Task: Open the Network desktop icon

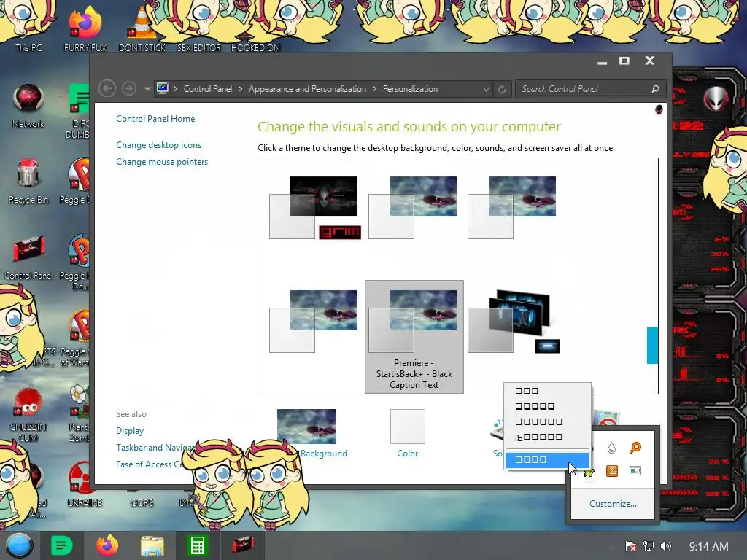Action: (28, 106)
